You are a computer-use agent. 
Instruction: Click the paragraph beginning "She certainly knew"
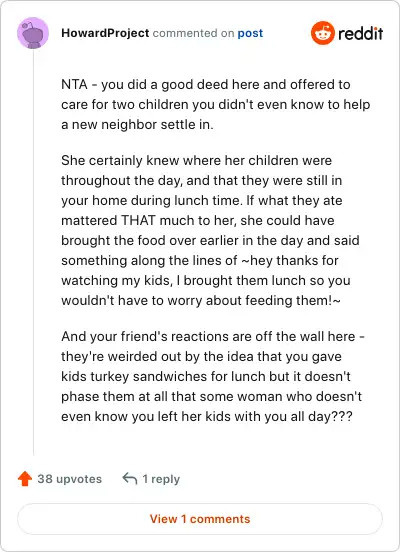(210, 231)
